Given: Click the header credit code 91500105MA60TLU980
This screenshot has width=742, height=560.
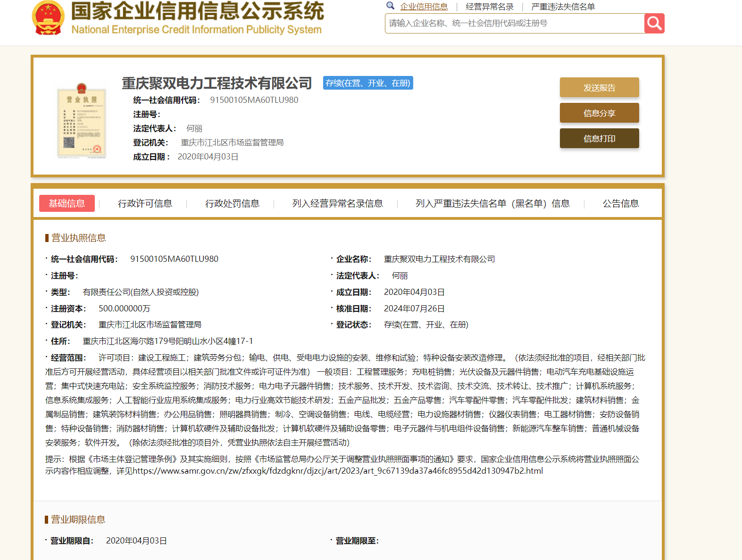Looking at the screenshot, I should pos(254,100).
